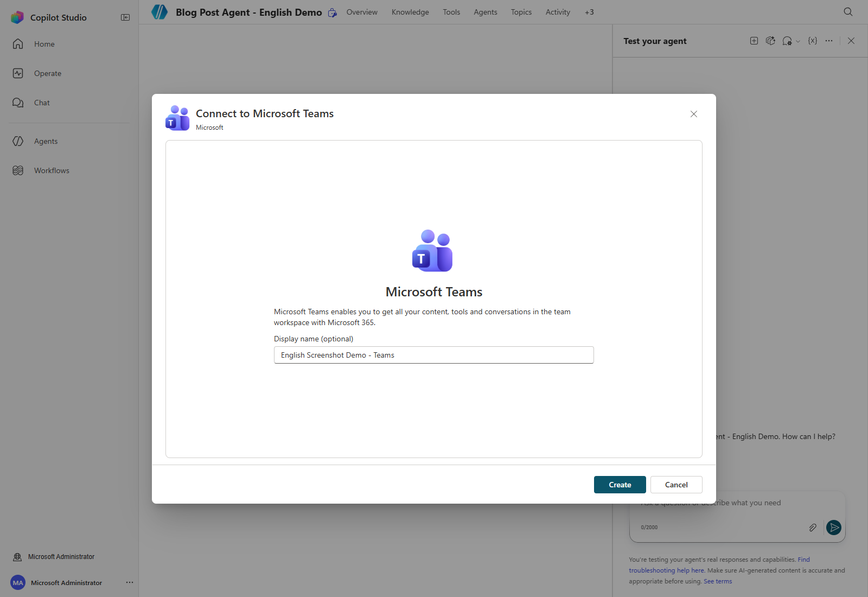Click the send message button
This screenshot has height=597, width=868.
pos(834,528)
